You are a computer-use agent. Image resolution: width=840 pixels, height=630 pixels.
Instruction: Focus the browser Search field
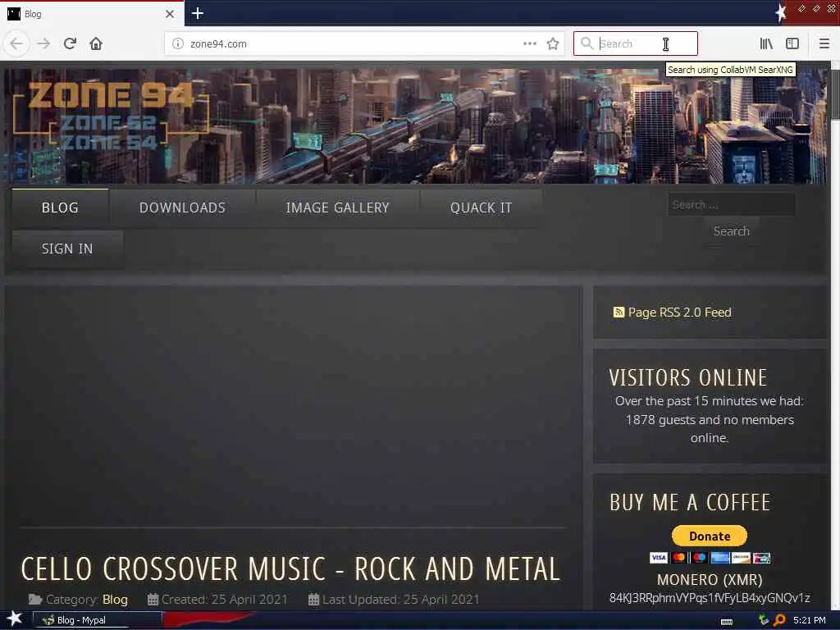[x=636, y=43]
